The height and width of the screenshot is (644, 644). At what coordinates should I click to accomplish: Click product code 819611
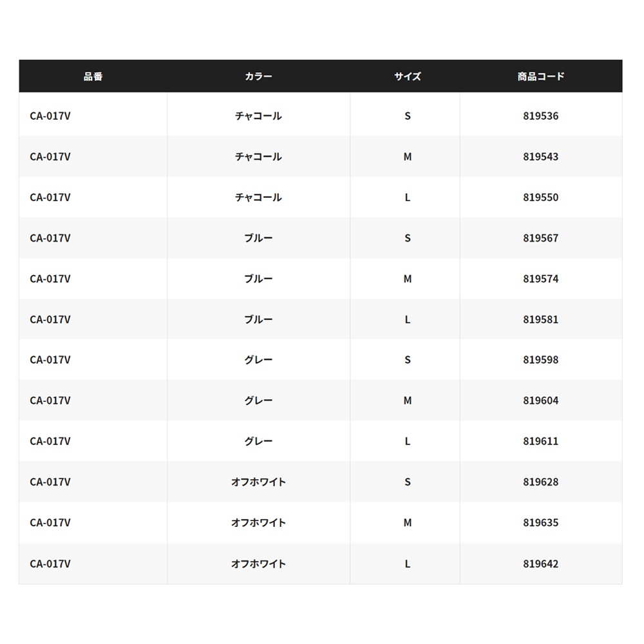point(540,441)
